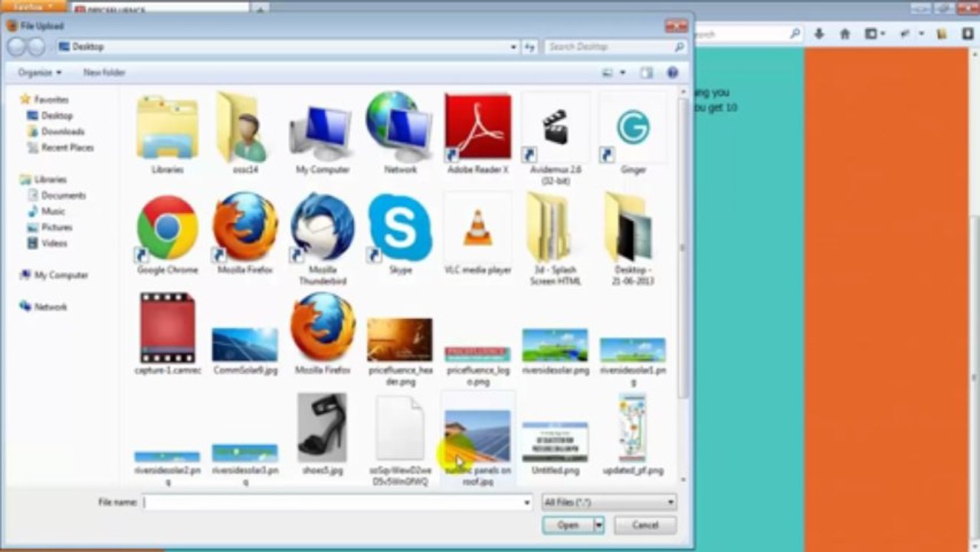Click the Forward navigation arrow in dialog
Viewport: 980px width, 552px height.
click(36, 47)
